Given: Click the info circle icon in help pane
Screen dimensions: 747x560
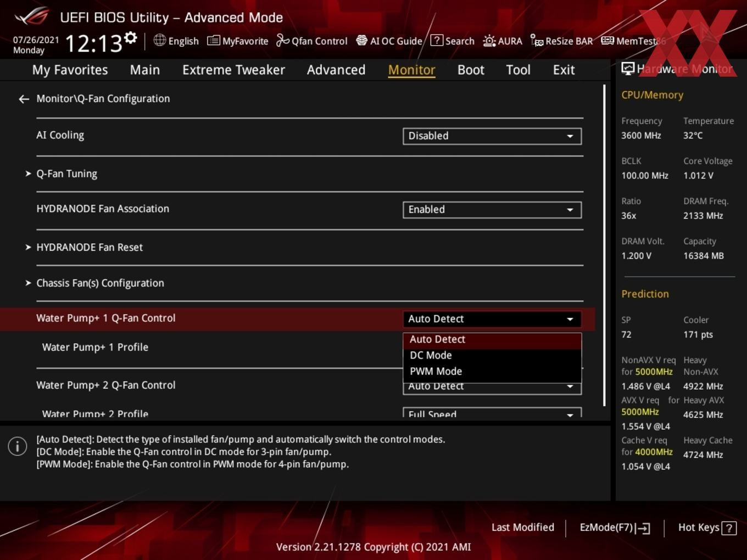Looking at the screenshot, I should [x=18, y=446].
